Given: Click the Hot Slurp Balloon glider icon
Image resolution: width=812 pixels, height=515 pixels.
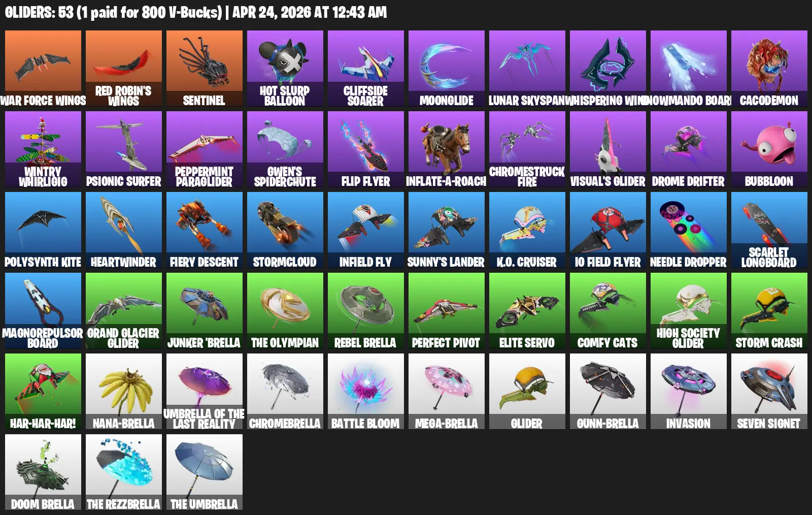Looking at the screenshot, I should click(x=285, y=69).
